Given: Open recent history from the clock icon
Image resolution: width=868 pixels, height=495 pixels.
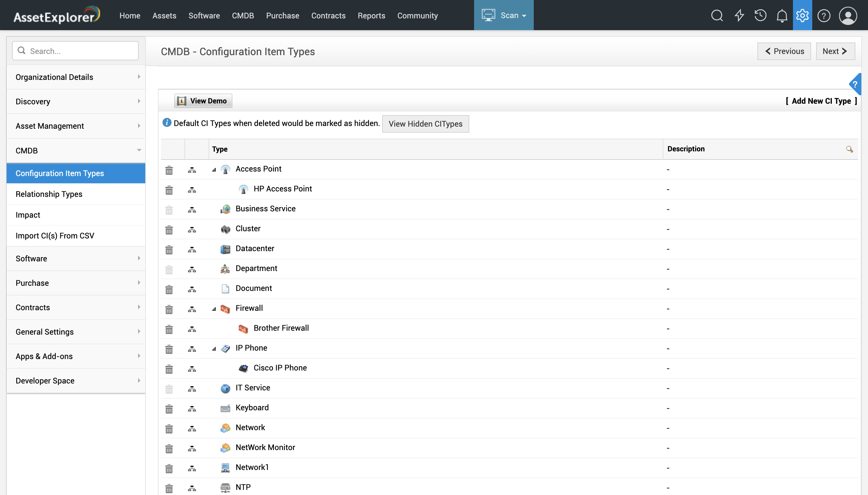Looking at the screenshot, I should coord(760,15).
